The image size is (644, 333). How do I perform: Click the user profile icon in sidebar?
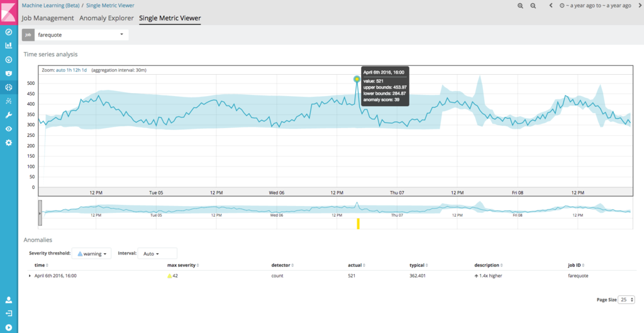(9, 300)
